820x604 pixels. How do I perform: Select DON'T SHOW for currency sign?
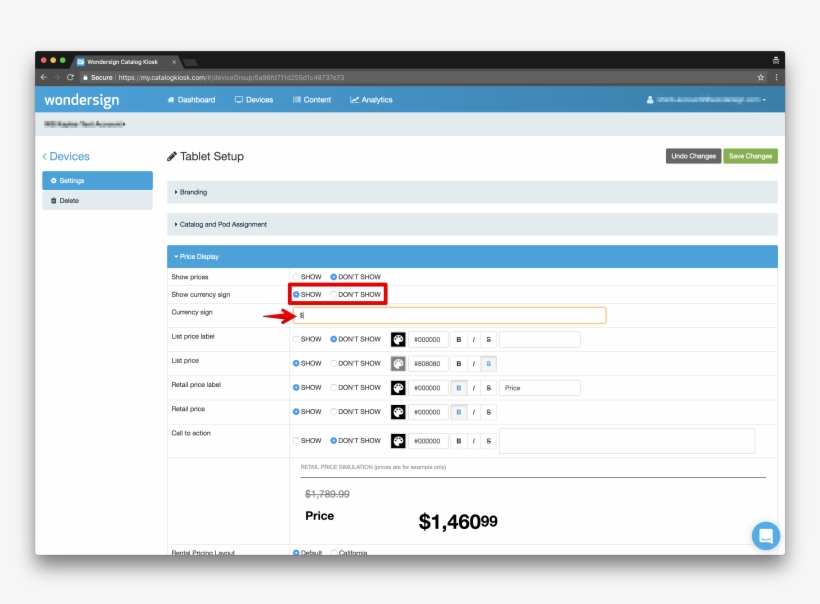point(334,295)
